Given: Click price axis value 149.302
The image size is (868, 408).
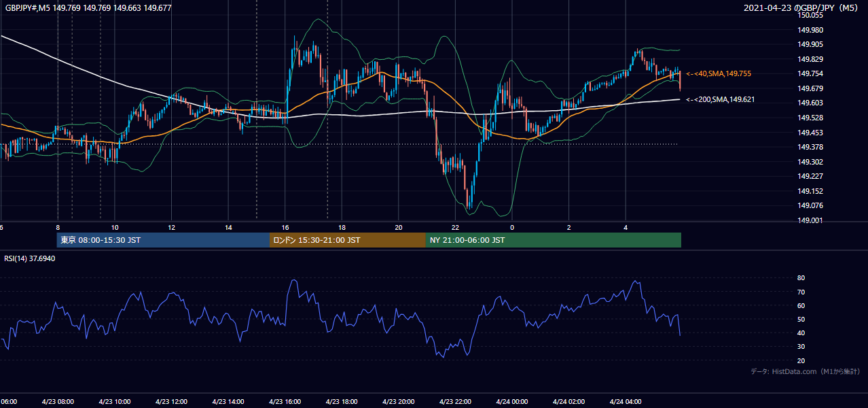Looking at the screenshot, I should click(x=811, y=162).
